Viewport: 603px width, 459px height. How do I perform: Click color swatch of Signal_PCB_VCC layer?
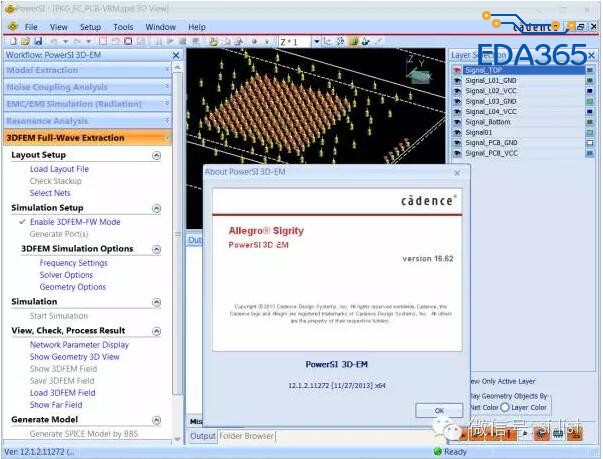589,153
